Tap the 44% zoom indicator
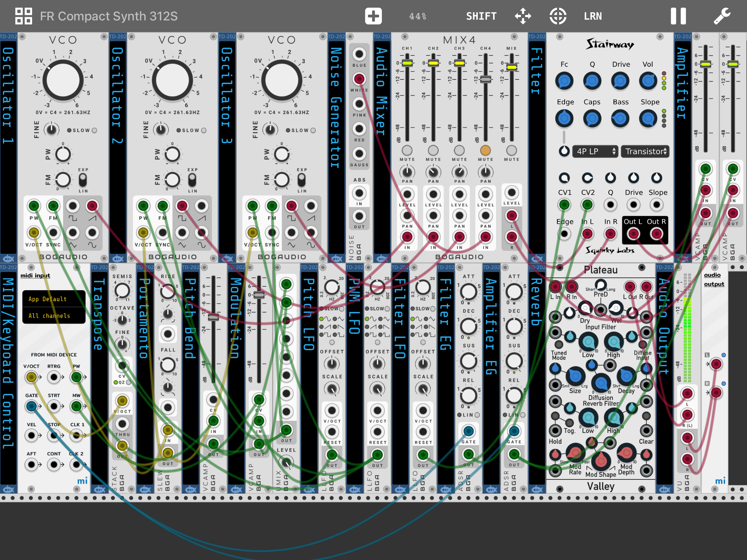The height and width of the screenshot is (560, 747). pos(418,16)
